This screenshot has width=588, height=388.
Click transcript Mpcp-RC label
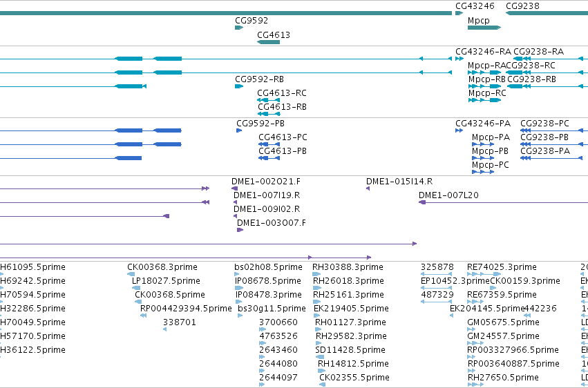[487, 93]
